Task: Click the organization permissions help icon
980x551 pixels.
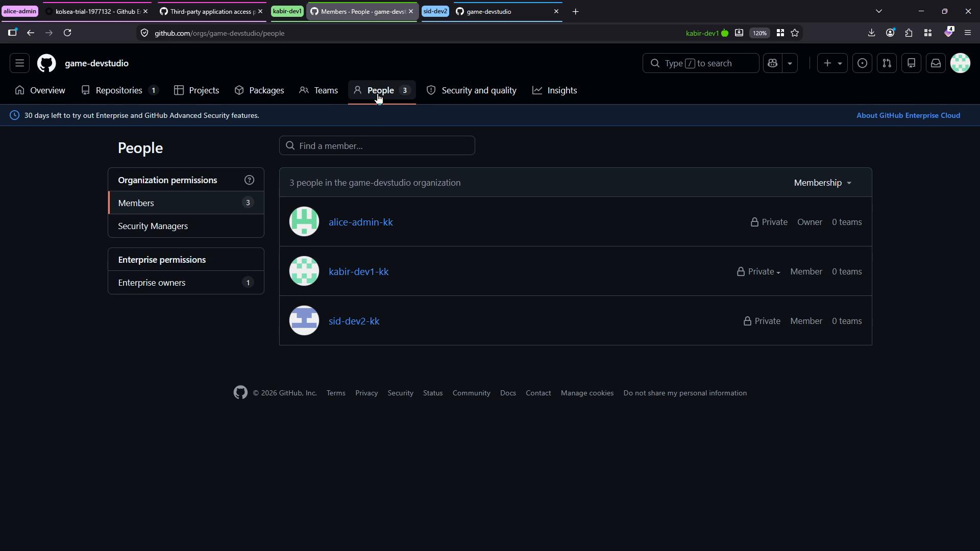Action: 249,180
